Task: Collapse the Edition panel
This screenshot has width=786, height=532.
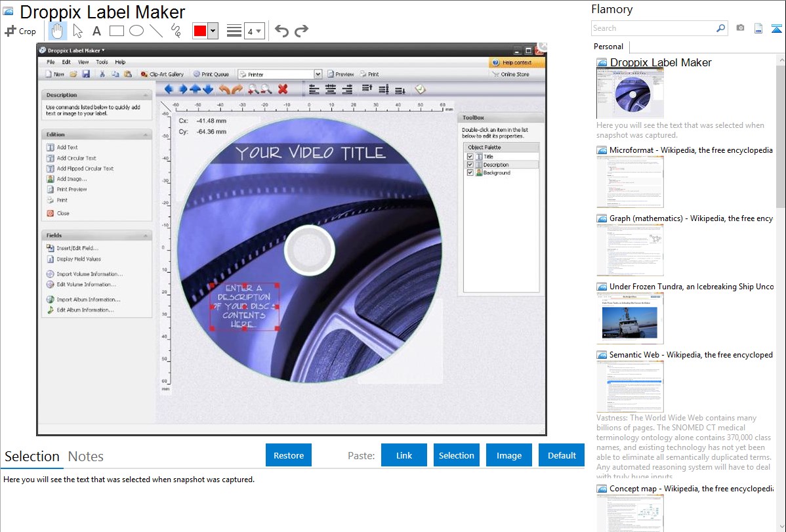Action: 146,135
